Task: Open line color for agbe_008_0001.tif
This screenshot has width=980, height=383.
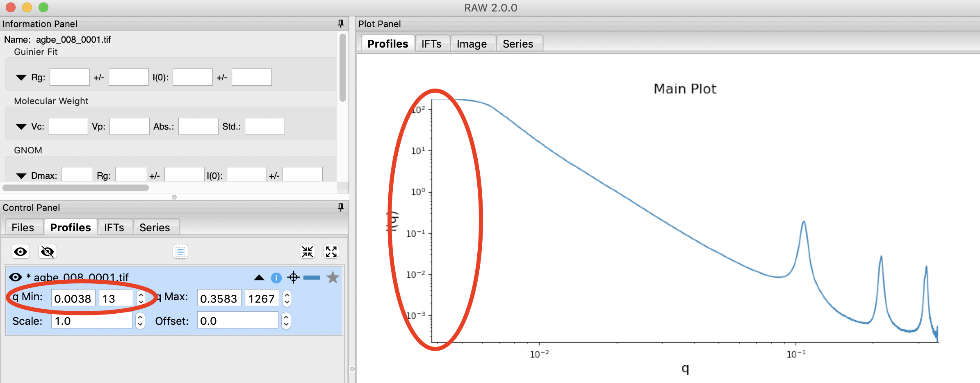Action: [x=312, y=278]
